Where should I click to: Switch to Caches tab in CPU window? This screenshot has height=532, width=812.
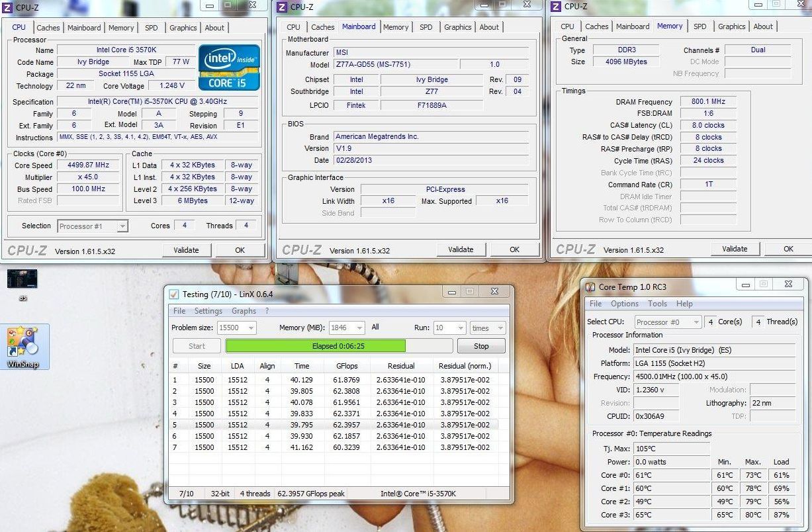click(x=48, y=28)
